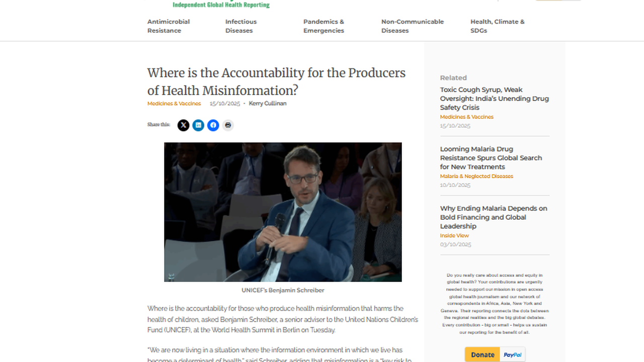Click the Donate PayPal button
644x362 pixels.
(495, 354)
